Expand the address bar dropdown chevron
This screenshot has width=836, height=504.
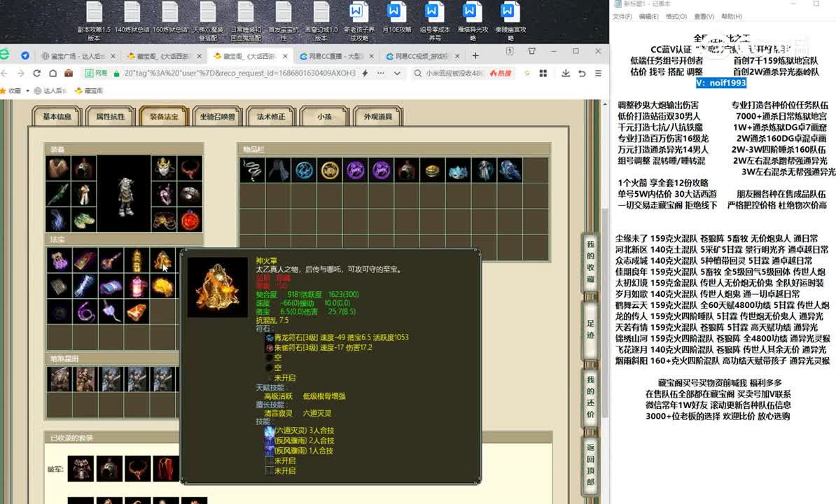397,73
